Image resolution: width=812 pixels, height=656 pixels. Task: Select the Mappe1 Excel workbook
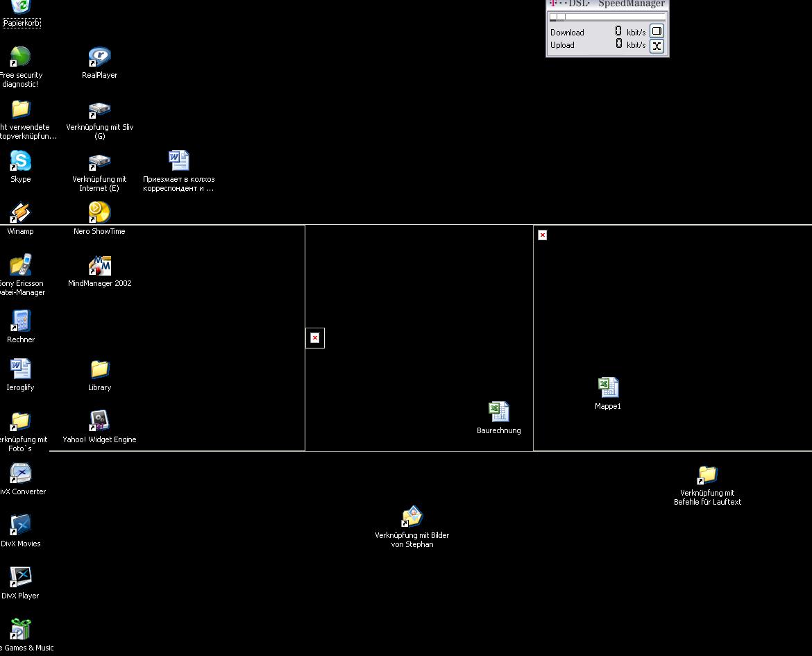click(608, 388)
